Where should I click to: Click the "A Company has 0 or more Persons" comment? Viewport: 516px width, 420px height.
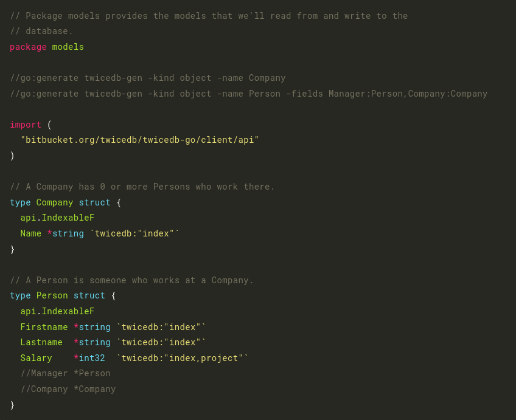pos(142,187)
